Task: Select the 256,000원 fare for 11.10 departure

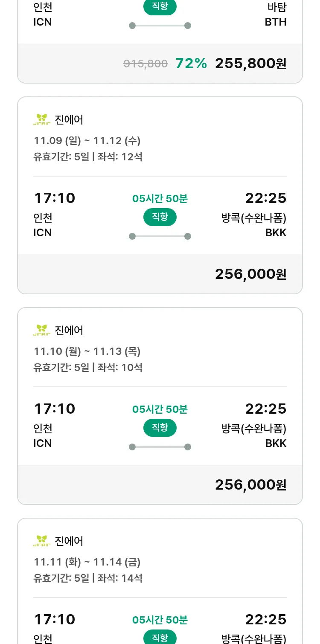Action: click(x=250, y=485)
